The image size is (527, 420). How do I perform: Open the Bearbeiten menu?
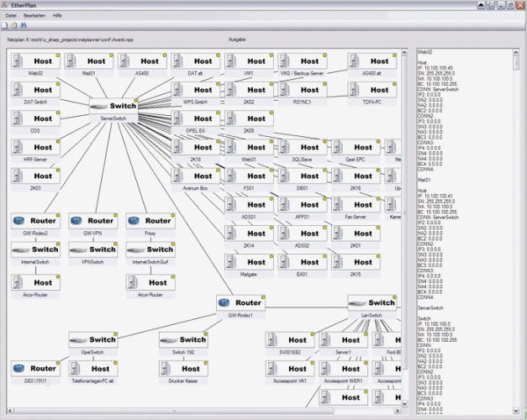tap(34, 16)
